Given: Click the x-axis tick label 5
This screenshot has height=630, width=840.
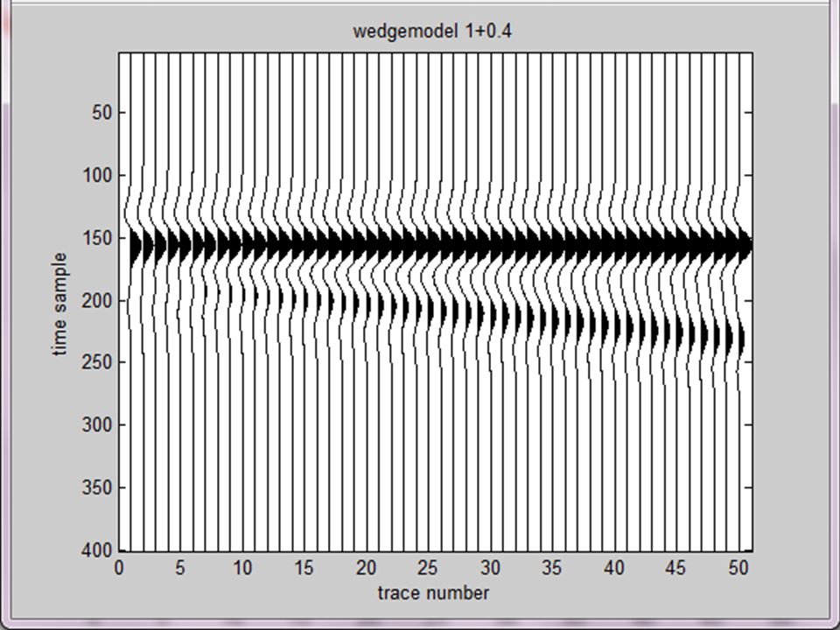Looking at the screenshot, I should point(180,568).
